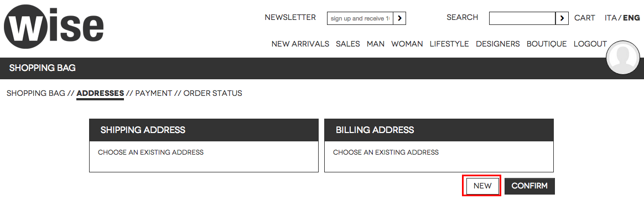Click LOGOUT in the navigation

coord(590,44)
